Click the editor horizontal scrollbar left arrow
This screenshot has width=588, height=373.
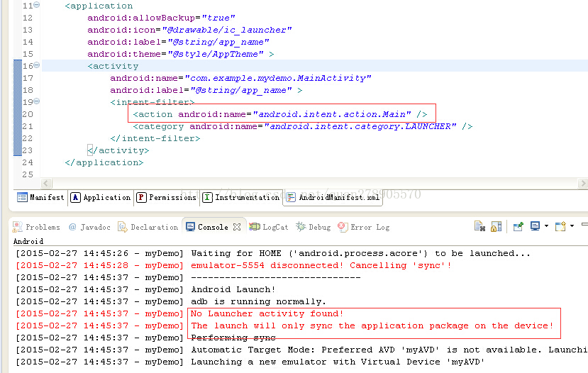[x=46, y=184]
